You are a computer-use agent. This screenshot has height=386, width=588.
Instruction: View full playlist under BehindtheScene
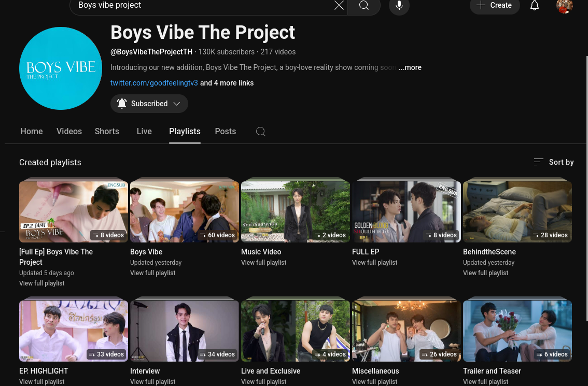tap(486, 273)
